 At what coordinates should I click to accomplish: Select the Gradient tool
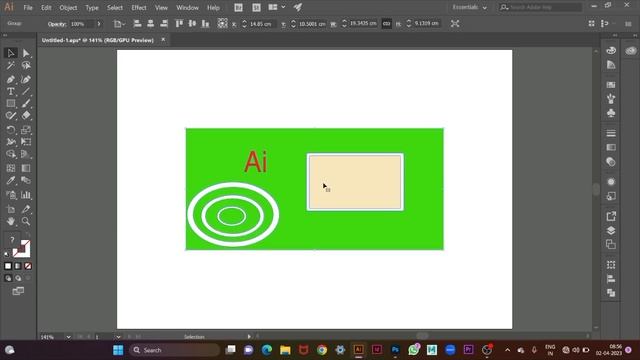click(x=26, y=168)
